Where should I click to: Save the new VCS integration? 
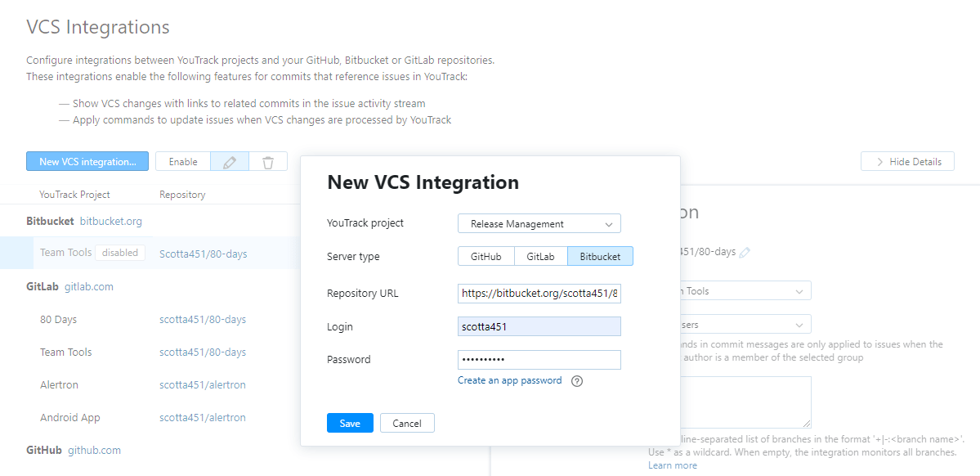[350, 423]
